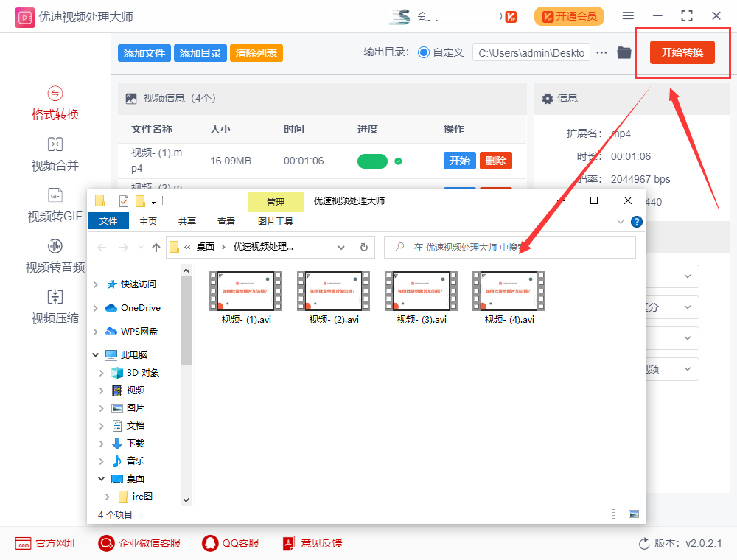Open the 视频转GIF tool
The width and height of the screenshot is (737, 560).
(x=55, y=205)
